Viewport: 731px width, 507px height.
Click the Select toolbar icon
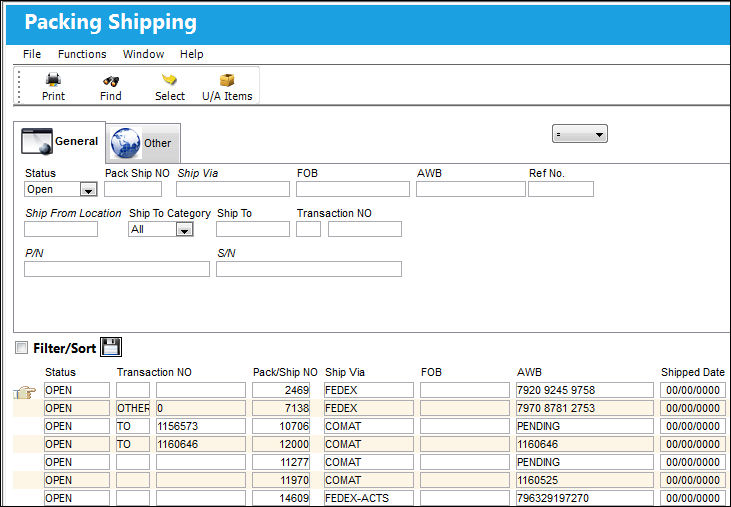[x=169, y=80]
